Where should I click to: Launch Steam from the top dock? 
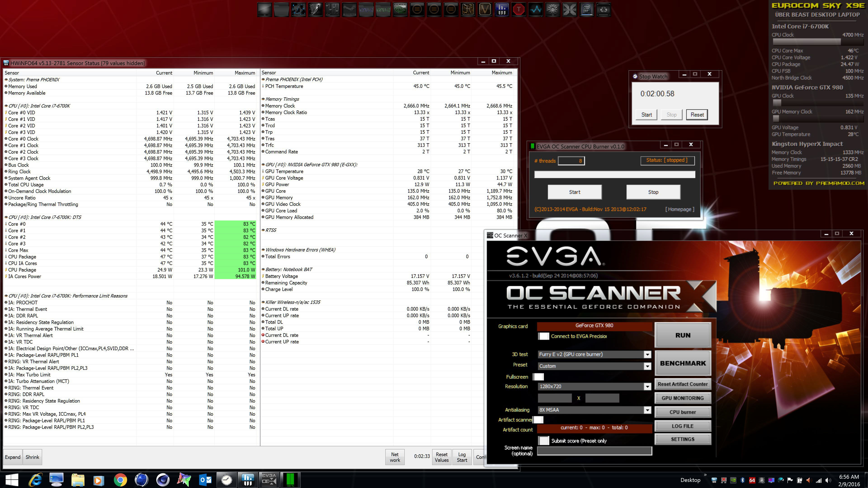tap(349, 10)
